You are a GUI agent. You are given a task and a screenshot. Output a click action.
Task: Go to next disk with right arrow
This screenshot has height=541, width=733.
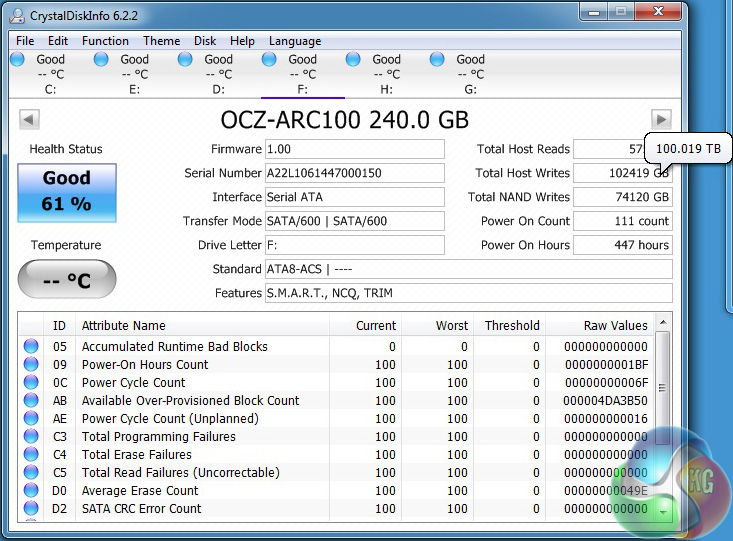coord(660,119)
